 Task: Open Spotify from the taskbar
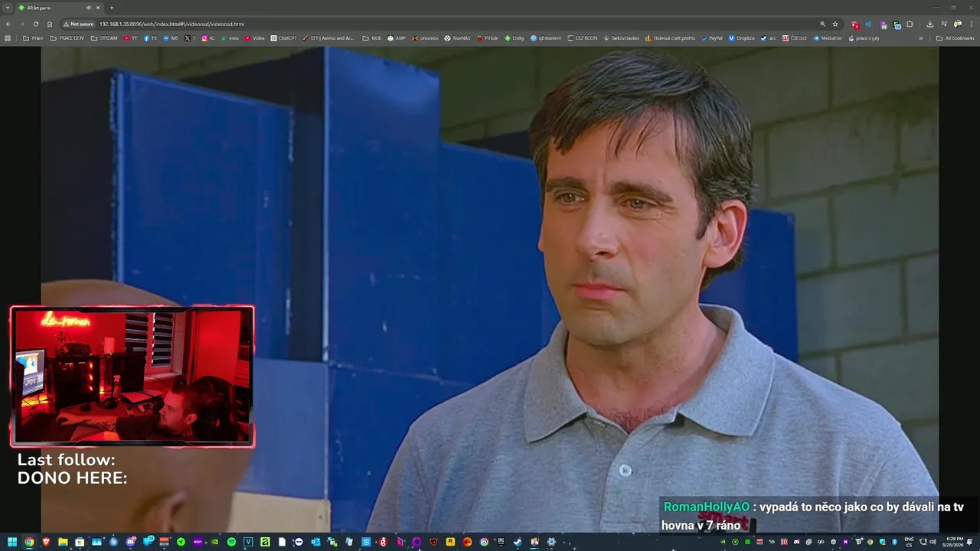tap(231, 542)
